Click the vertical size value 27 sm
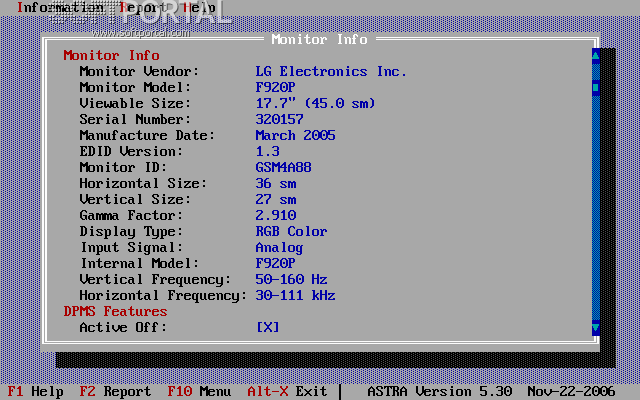640x400 pixels. (x=276, y=199)
